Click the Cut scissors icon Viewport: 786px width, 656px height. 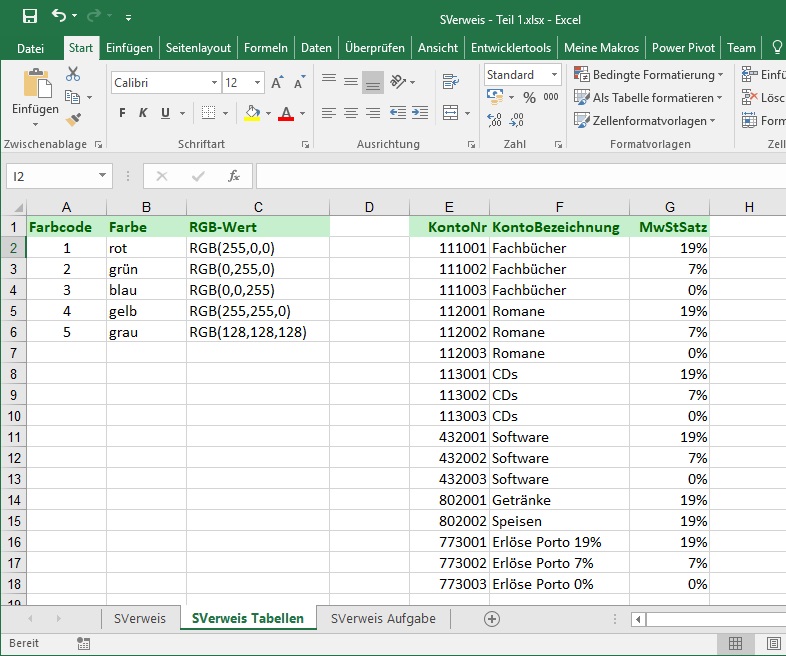[x=73, y=74]
